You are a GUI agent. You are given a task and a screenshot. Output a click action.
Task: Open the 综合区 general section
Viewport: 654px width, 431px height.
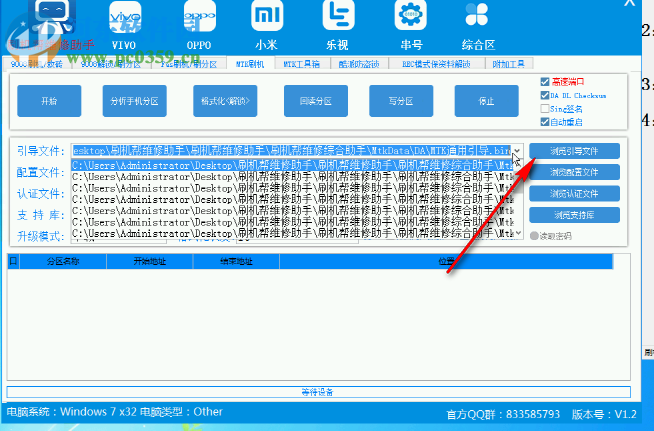click(478, 25)
